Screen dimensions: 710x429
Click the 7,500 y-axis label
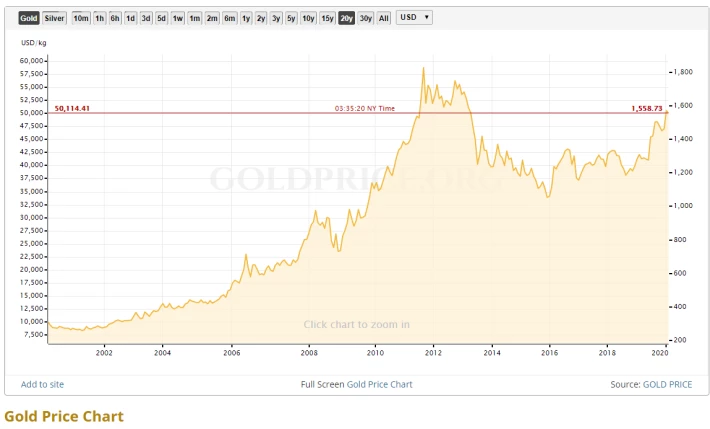34,334
